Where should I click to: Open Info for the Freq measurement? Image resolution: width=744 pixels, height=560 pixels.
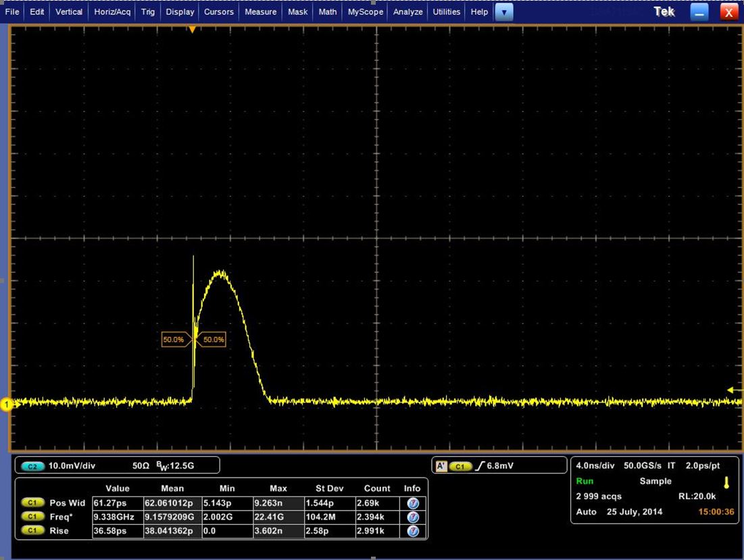click(x=412, y=517)
